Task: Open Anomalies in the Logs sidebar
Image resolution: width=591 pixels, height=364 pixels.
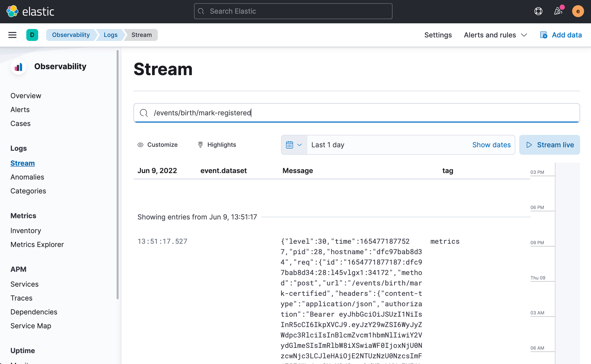Action: pyautogui.click(x=27, y=177)
